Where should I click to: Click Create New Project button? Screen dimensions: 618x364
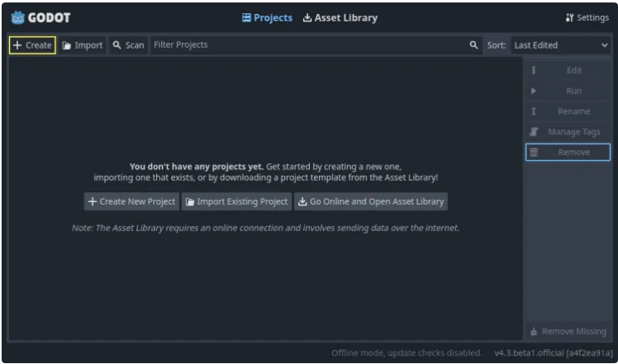(x=131, y=201)
